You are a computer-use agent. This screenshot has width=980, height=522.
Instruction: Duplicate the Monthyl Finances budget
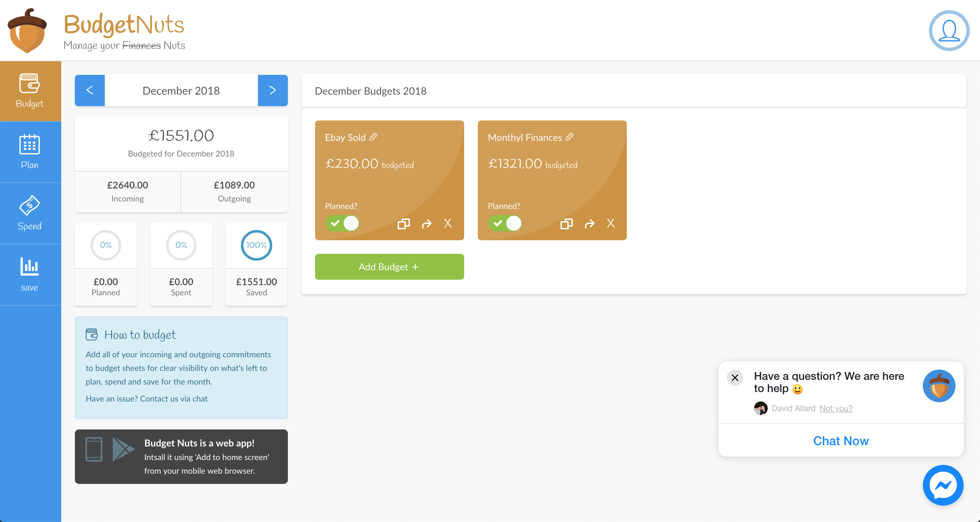tap(566, 224)
